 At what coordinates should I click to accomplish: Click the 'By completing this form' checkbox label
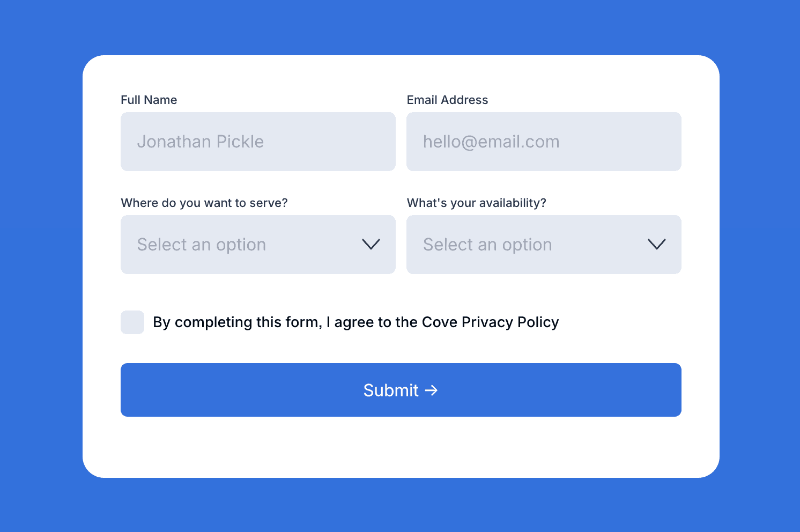tap(356, 322)
